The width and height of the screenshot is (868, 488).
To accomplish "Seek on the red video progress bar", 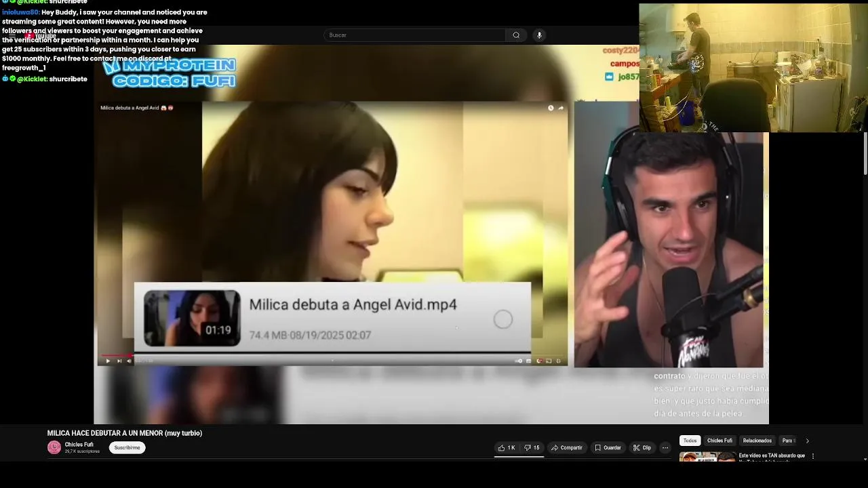I will click(x=332, y=354).
